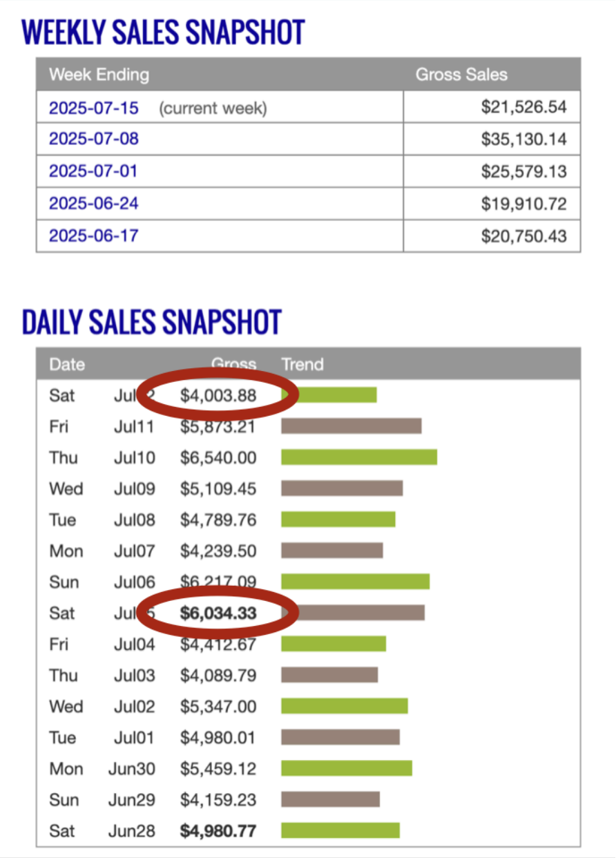
Task: Select the $6,540.00 gross value
Action: 218,457
